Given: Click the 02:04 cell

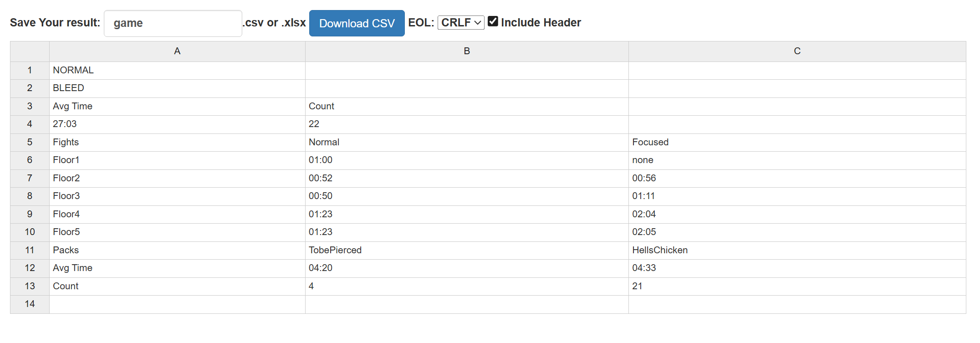Looking at the screenshot, I should pos(797,215).
